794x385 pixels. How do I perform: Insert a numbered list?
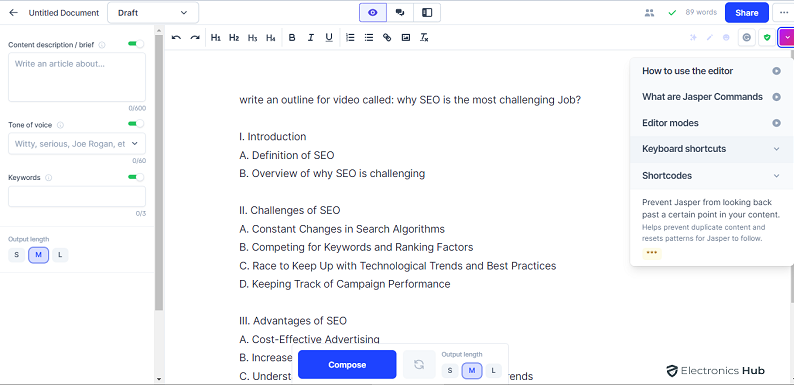350,37
